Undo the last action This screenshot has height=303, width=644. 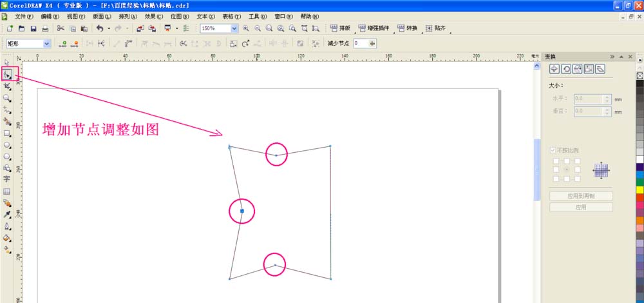click(x=100, y=28)
